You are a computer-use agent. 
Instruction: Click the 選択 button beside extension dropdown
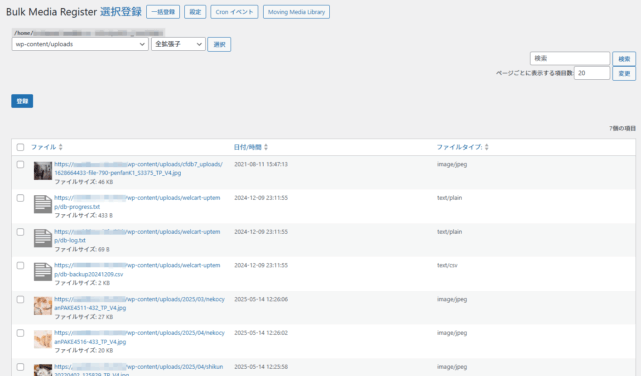[x=219, y=44]
